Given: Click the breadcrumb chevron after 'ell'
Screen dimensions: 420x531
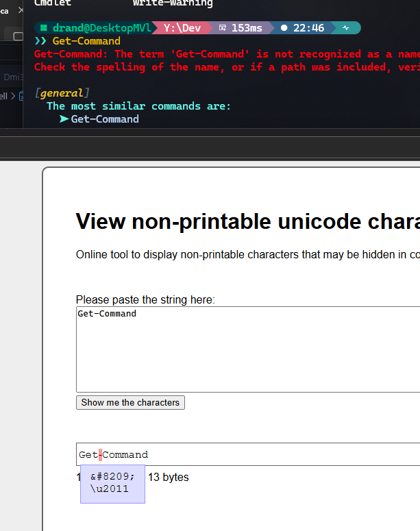Looking at the screenshot, I should tap(13, 96).
